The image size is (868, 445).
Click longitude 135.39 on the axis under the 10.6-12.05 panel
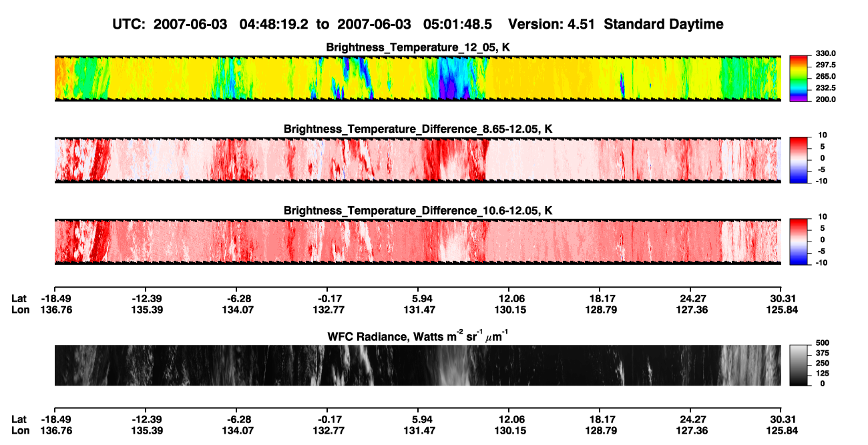tap(146, 310)
